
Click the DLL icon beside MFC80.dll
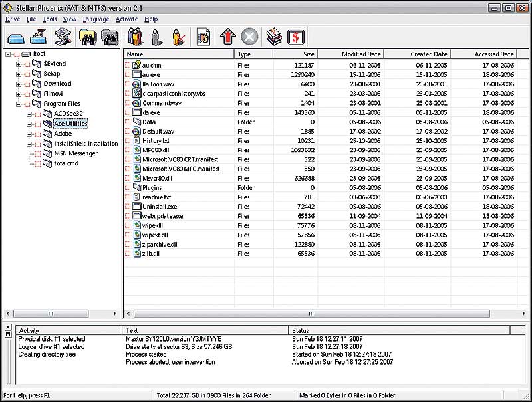tap(136, 150)
